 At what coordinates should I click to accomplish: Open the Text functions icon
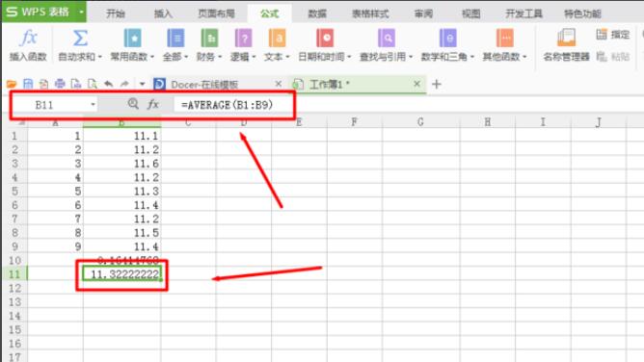coord(278,39)
